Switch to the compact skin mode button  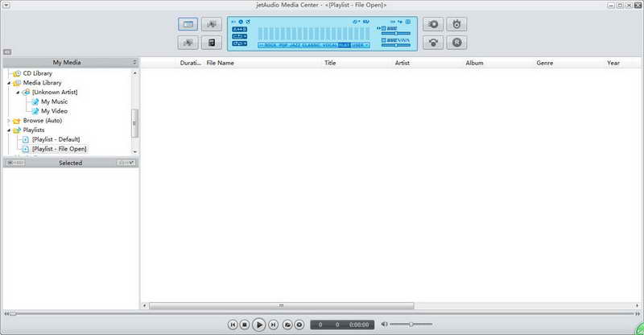tap(212, 43)
